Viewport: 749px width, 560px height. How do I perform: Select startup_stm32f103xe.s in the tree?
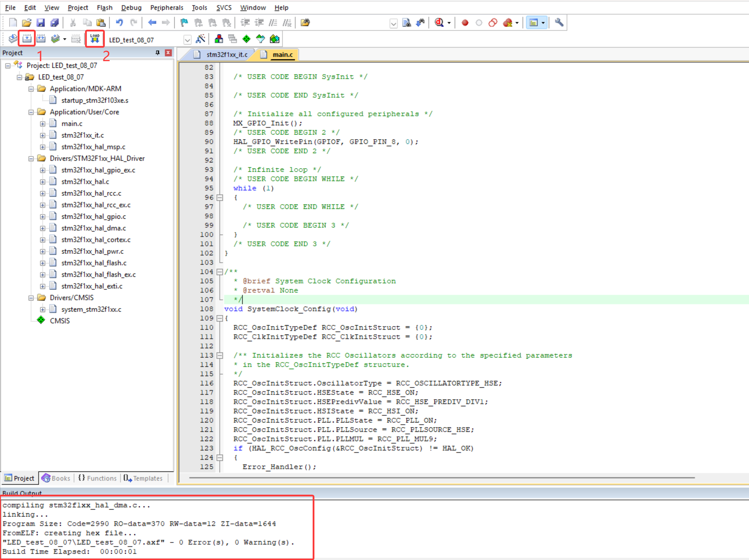(x=94, y=100)
